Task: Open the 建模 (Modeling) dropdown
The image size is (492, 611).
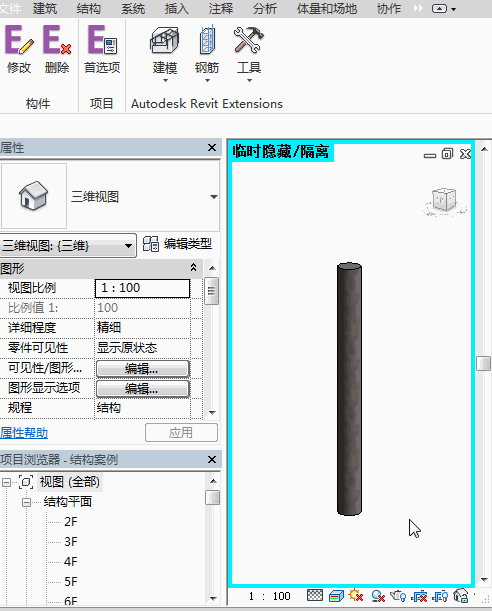Action: [165, 55]
